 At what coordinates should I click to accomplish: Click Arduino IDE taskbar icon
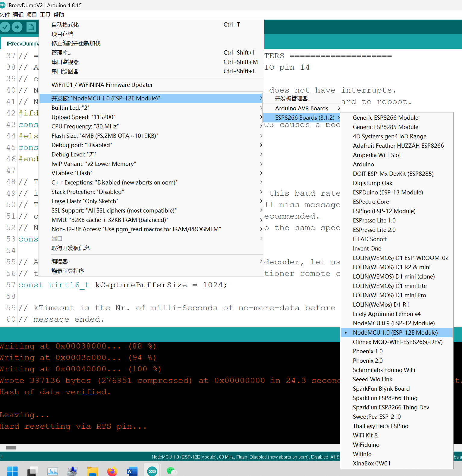pyautogui.click(x=152, y=471)
